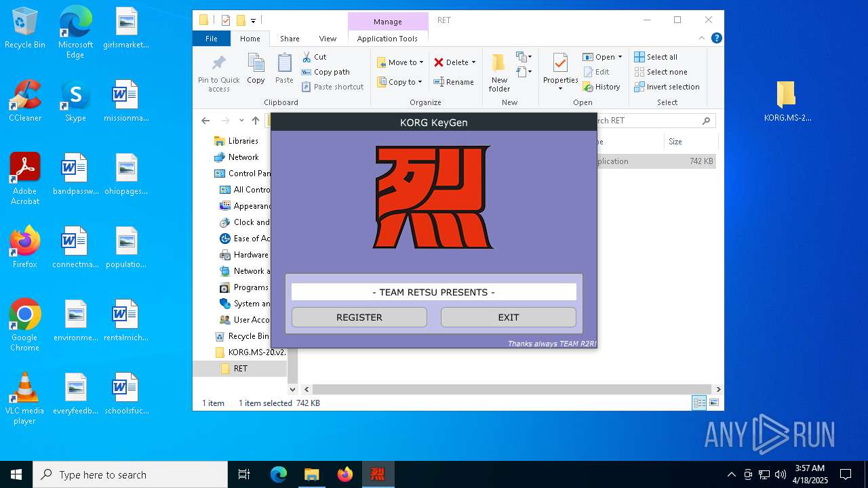The height and width of the screenshot is (488, 868).
Task: Open the Copy to dropdown
Action: (x=400, y=82)
